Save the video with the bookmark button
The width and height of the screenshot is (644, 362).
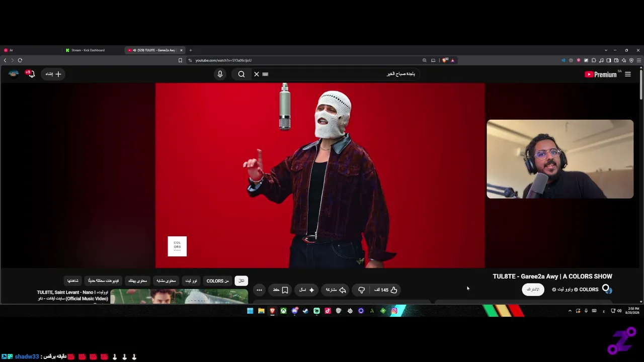(x=281, y=290)
